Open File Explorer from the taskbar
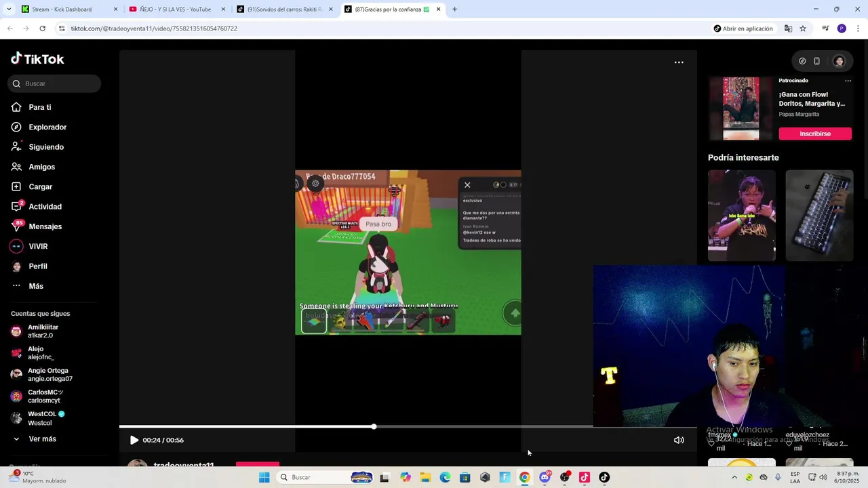The width and height of the screenshot is (868, 488). point(425,477)
